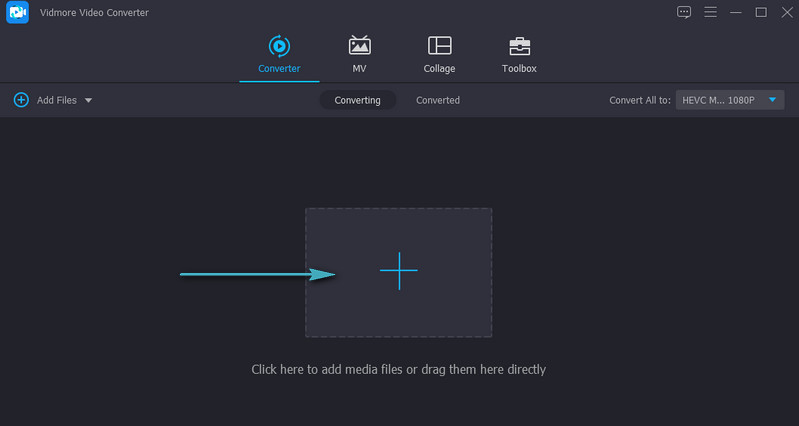The image size is (799, 426).
Task: Click the 'Click here to add media files' text
Action: pos(398,369)
